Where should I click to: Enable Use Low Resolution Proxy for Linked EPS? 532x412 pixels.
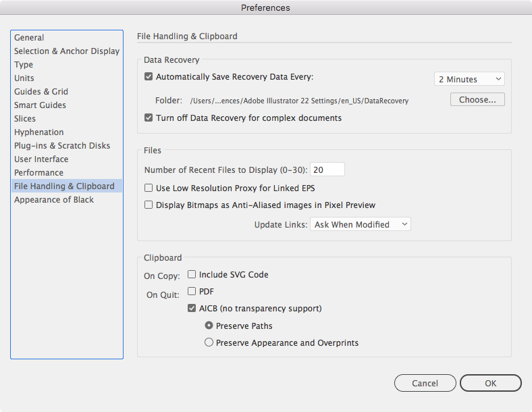pos(149,188)
